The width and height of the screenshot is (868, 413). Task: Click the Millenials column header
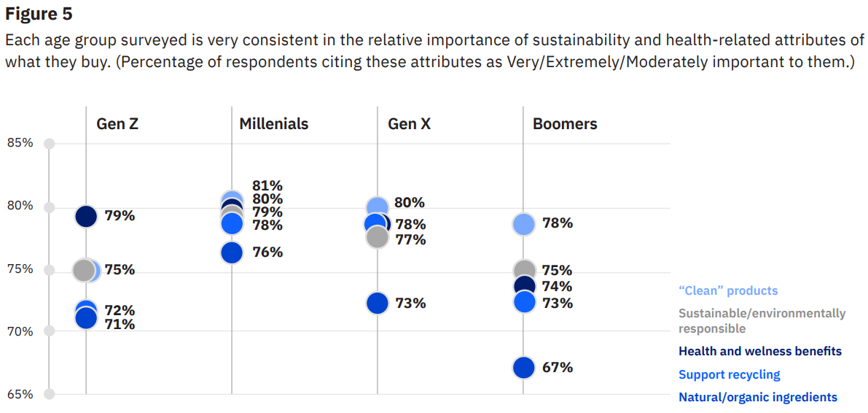pos(274,124)
